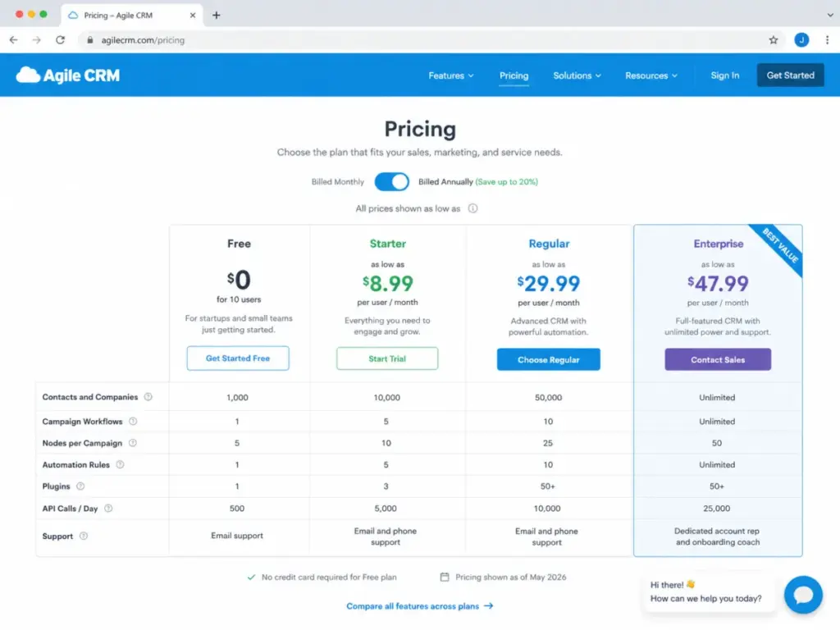Open the browser profile avatar J
The image size is (840, 630).
[x=801, y=40]
